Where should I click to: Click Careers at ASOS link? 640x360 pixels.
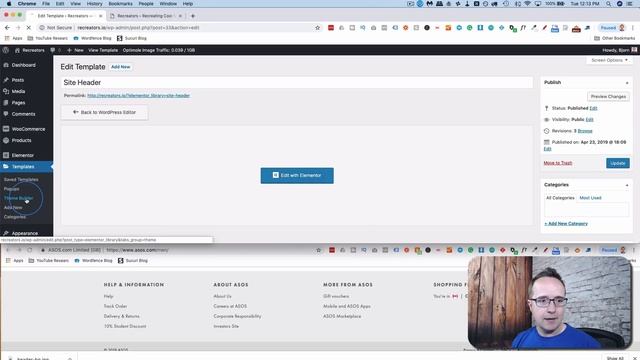point(230,306)
